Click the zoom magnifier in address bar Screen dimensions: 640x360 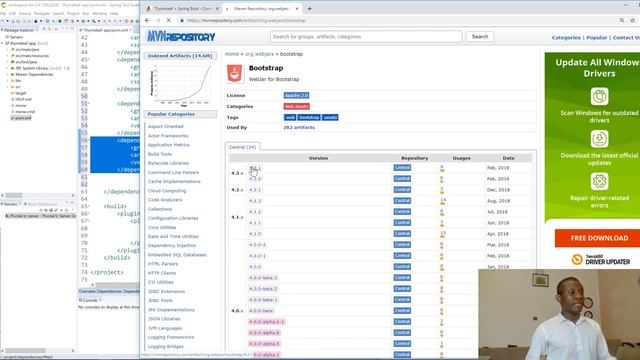click(x=622, y=20)
